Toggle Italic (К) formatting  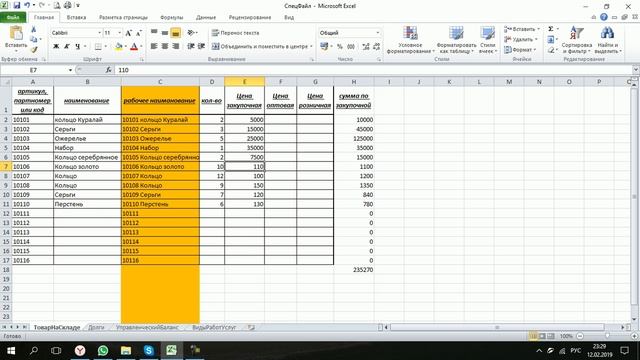pos(67,47)
